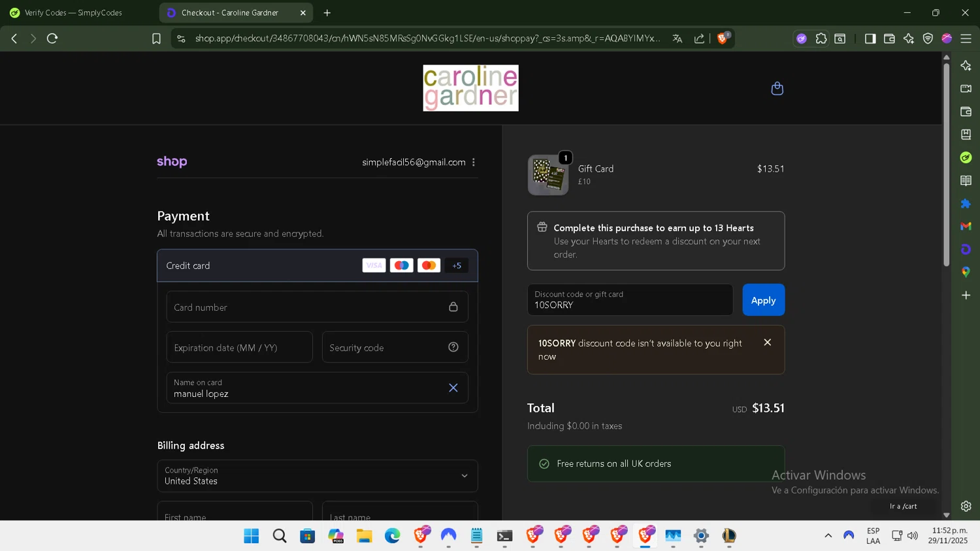Image resolution: width=980 pixels, height=551 pixels.
Task: Click the lock icon in Card number field
Action: 453,307
